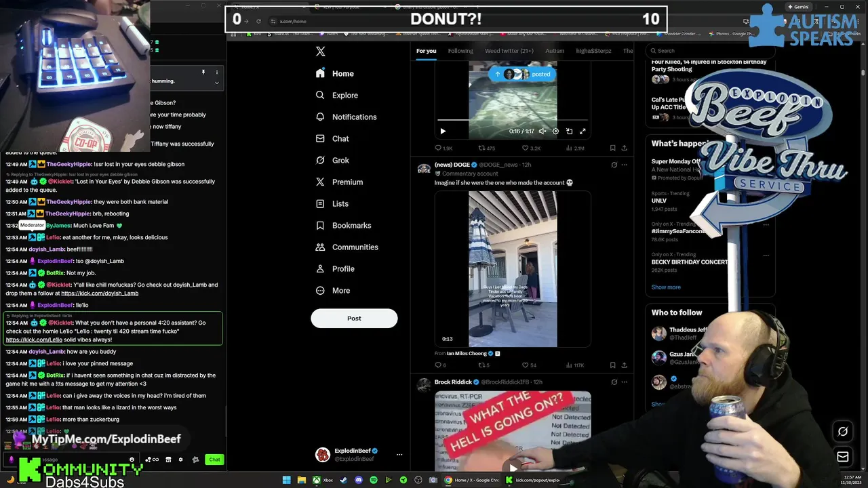Screen dimensions: 868x488
Task: Open first video's settings gear
Action: point(555,131)
